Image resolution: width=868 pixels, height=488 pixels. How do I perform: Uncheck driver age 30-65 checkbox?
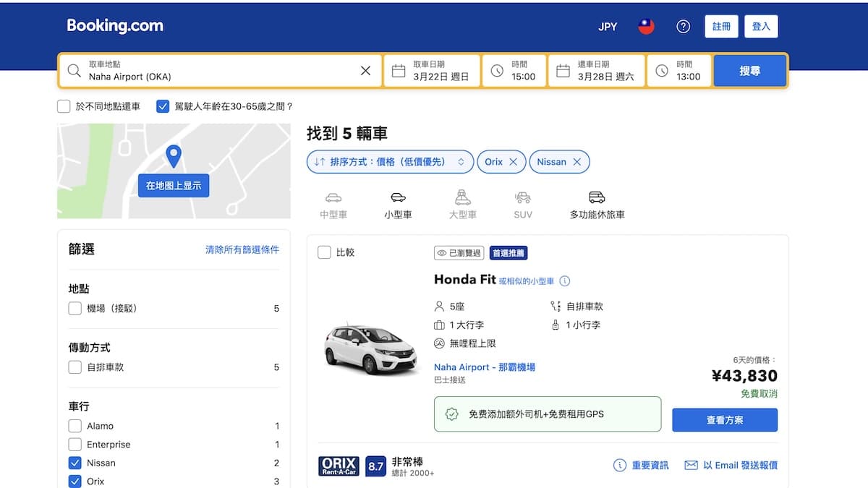point(163,106)
